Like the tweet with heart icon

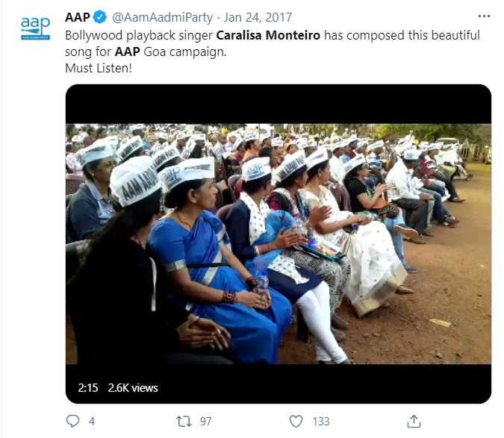pyautogui.click(x=297, y=421)
